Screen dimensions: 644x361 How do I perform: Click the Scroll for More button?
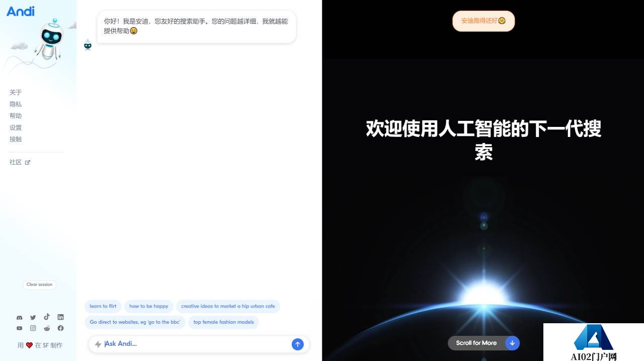484,343
